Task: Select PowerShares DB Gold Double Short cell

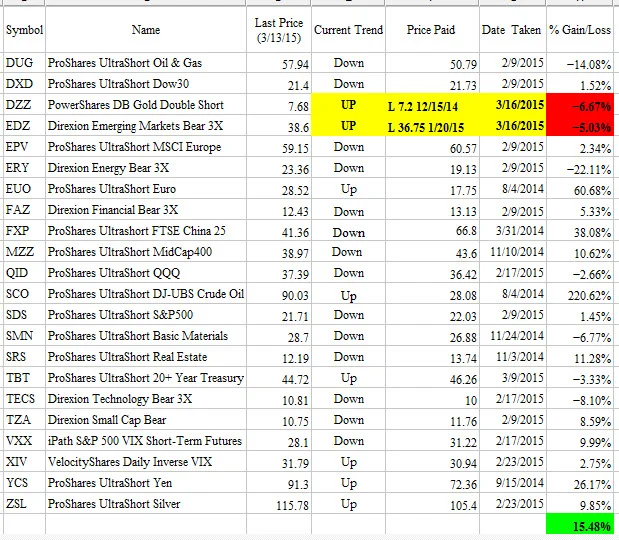Action: pyautogui.click(x=146, y=105)
